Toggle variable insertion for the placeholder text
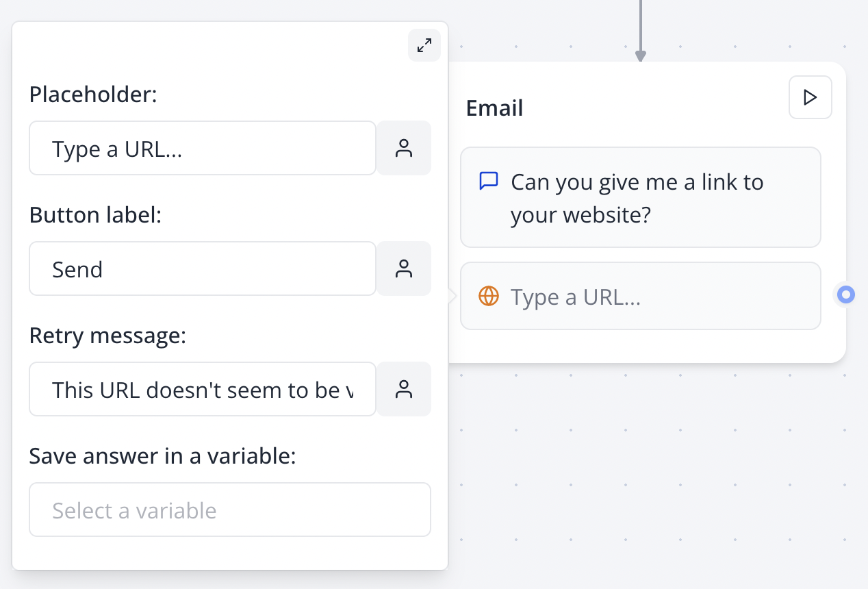Viewport: 868px width, 589px height. (x=404, y=148)
